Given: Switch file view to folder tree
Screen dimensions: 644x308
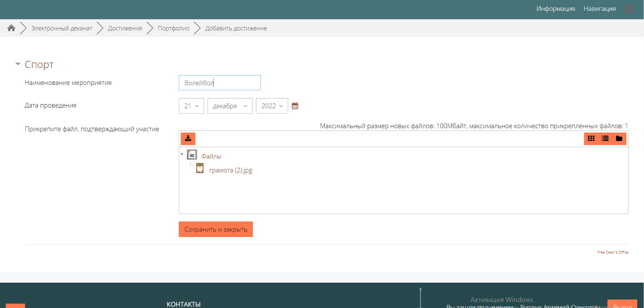Looking at the screenshot, I should [x=619, y=139].
